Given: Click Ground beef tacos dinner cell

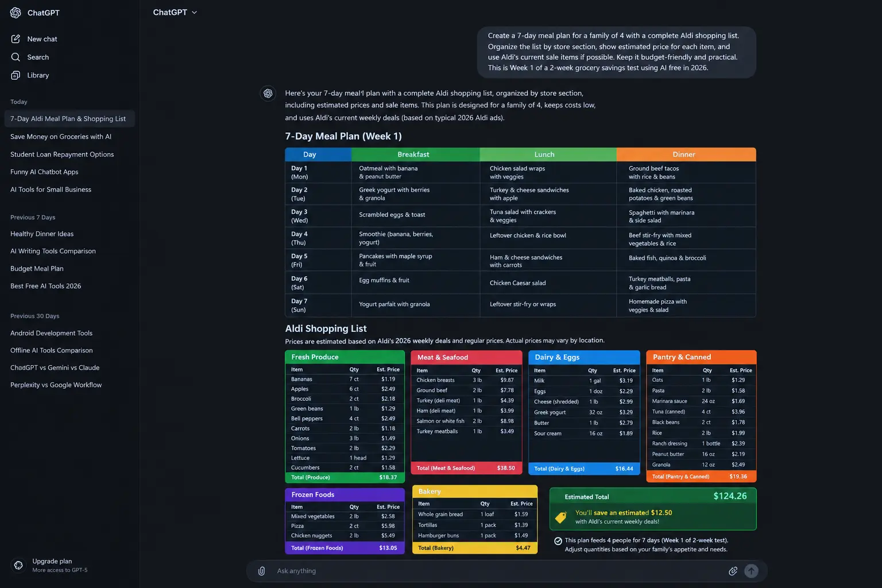Looking at the screenshot, I should [686, 172].
